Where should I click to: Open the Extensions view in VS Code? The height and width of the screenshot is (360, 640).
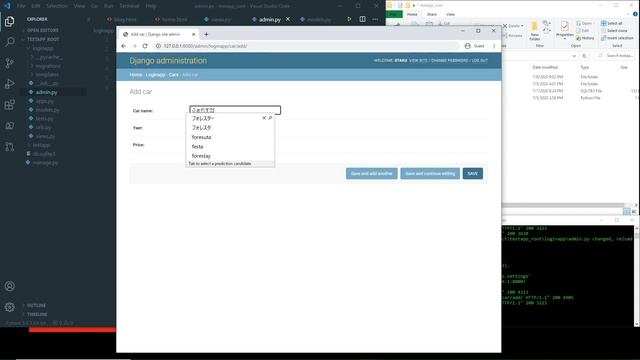tap(9, 105)
